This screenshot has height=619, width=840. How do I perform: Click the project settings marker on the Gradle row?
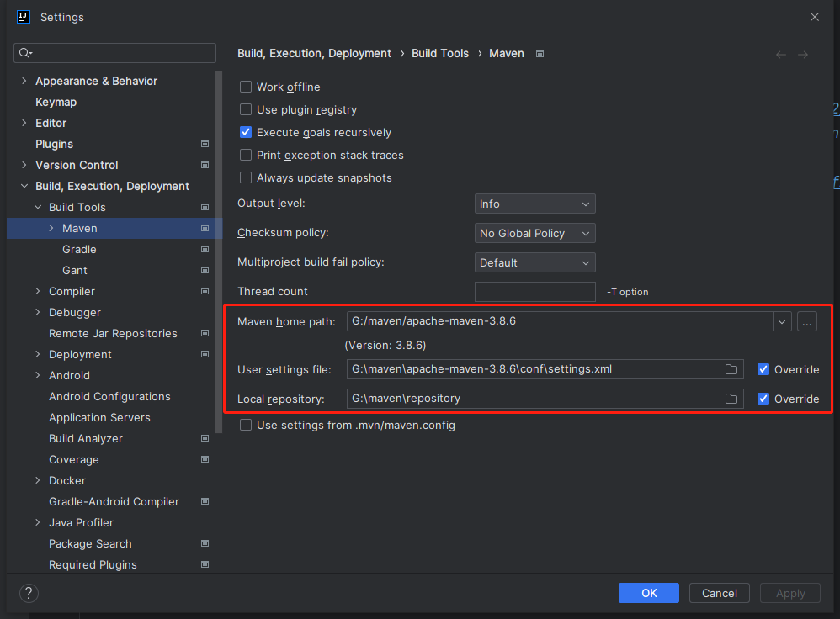point(205,249)
